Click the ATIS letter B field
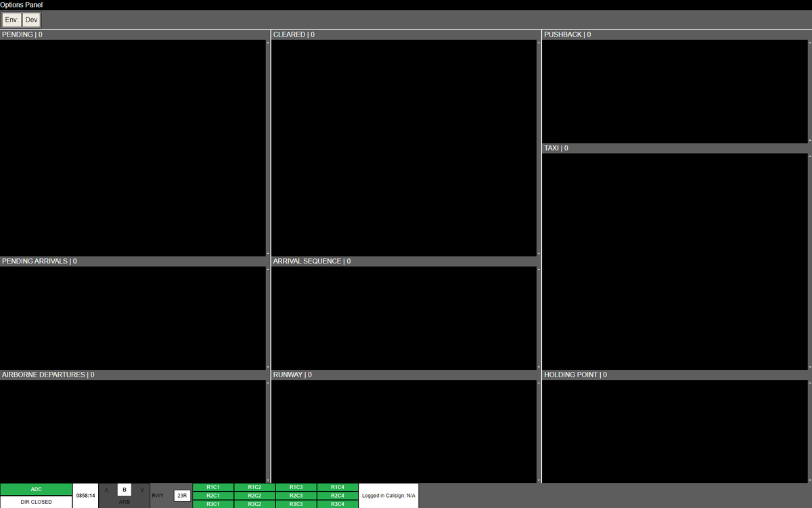The width and height of the screenshot is (812, 508). click(x=124, y=489)
